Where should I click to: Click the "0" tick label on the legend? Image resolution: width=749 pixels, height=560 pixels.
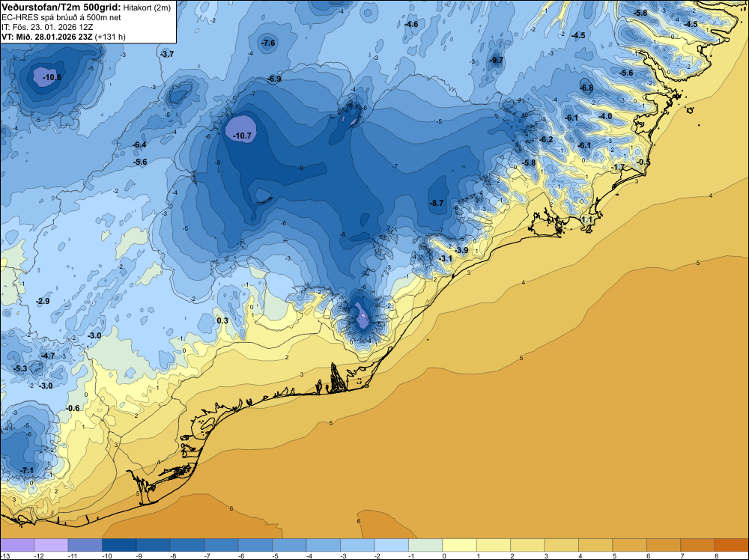pos(443,556)
